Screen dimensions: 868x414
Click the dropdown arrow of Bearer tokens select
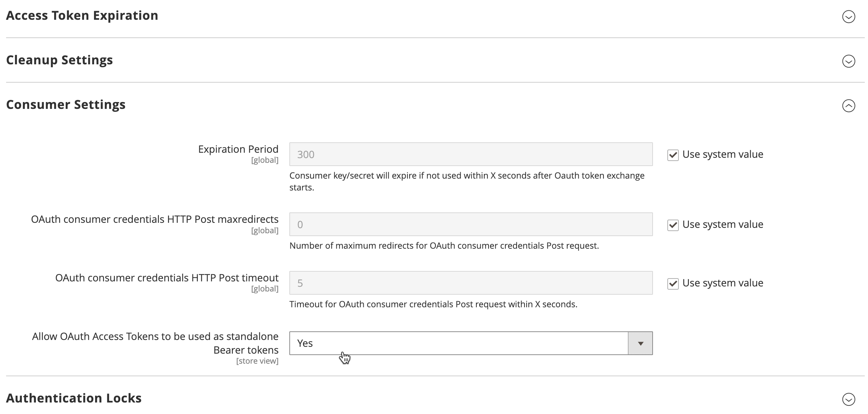click(x=640, y=343)
